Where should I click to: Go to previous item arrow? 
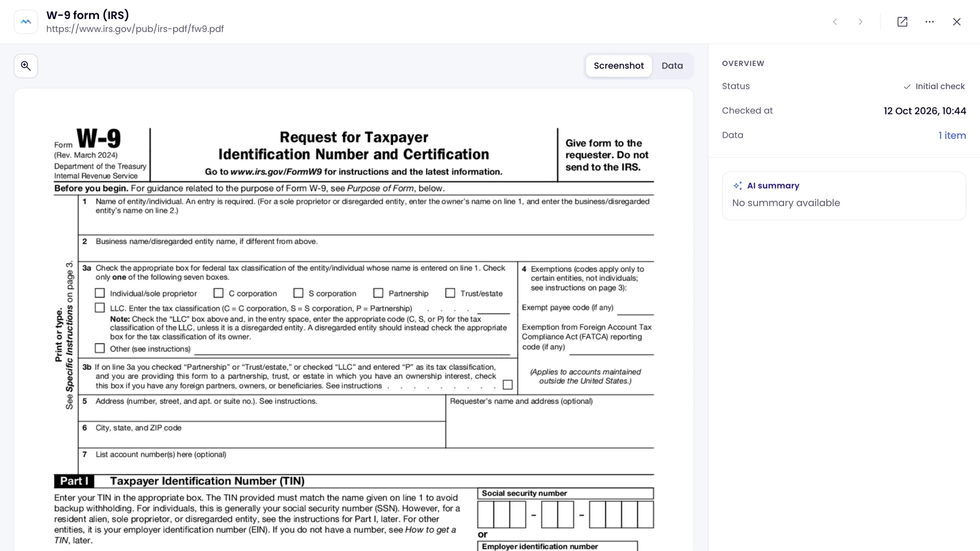[x=835, y=22]
